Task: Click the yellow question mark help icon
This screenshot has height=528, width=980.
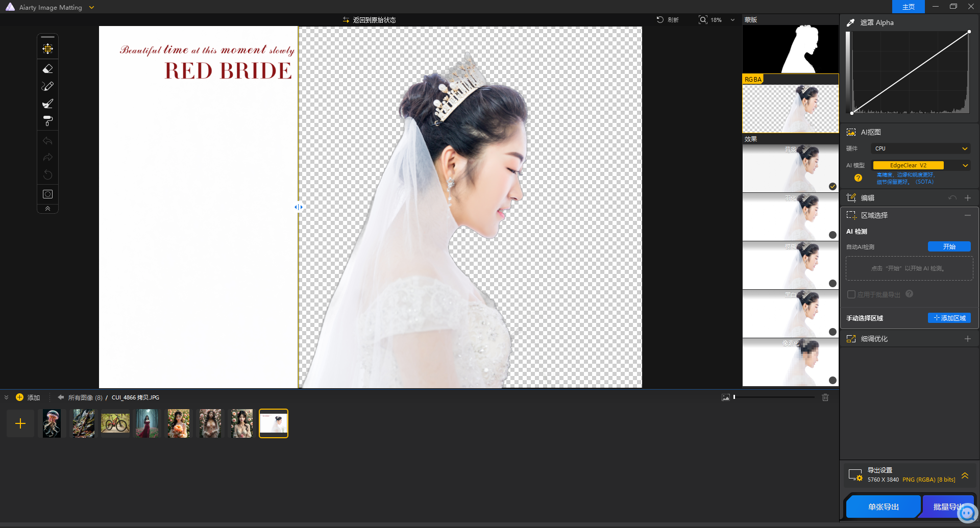Action: point(858,178)
